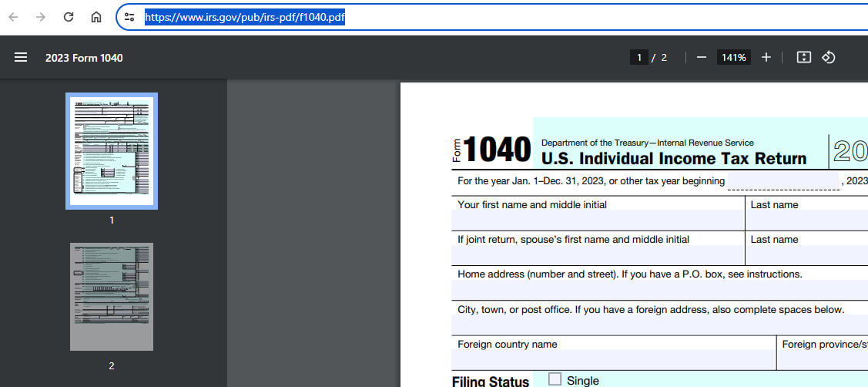
Task: Click the Foreign province field
Action: click(x=823, y=360)
